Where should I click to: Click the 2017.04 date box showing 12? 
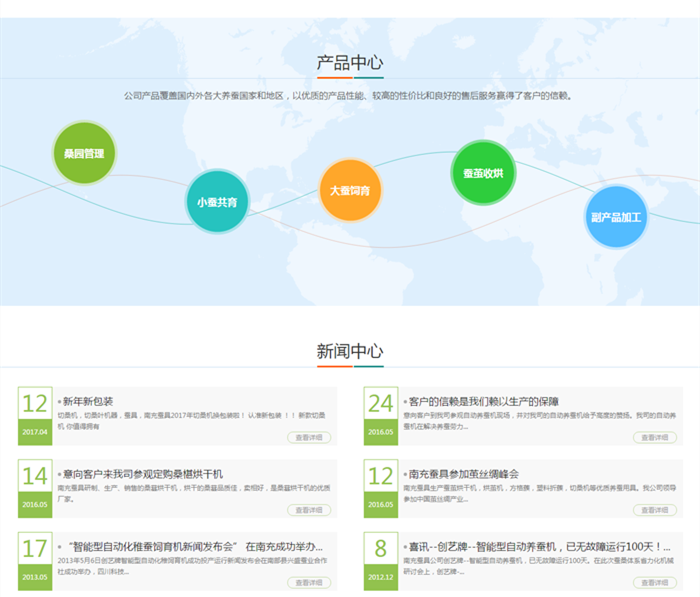(x=35, y=414)
